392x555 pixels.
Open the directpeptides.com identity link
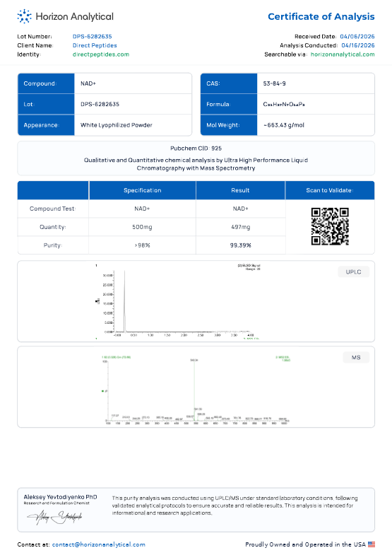[101, 54]
